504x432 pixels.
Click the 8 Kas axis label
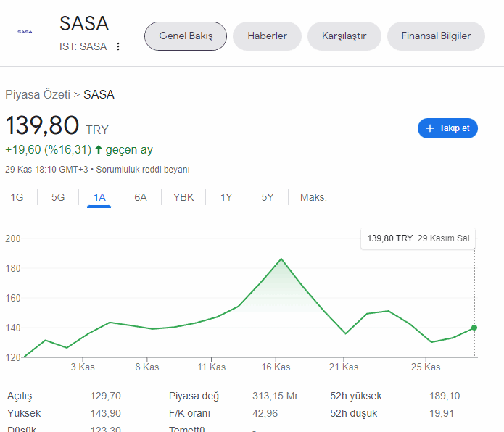point(147,367)
